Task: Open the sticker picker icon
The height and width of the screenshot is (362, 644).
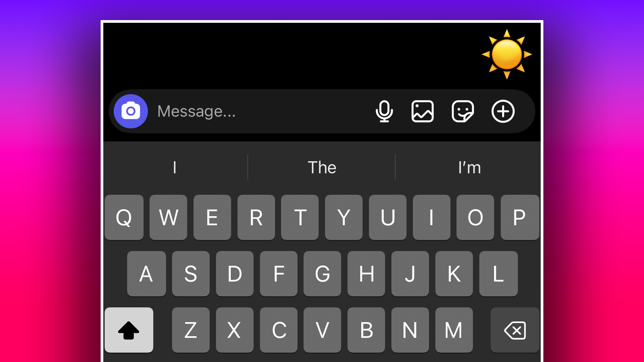Action: click(463, 111)
